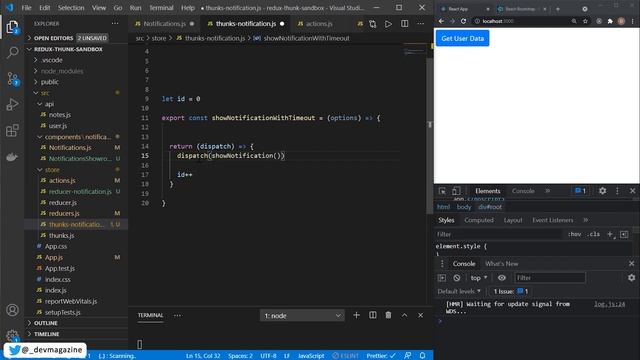Click the store breadcrumb segment
This screenshot has width=640, height=360.
point(159,38)
